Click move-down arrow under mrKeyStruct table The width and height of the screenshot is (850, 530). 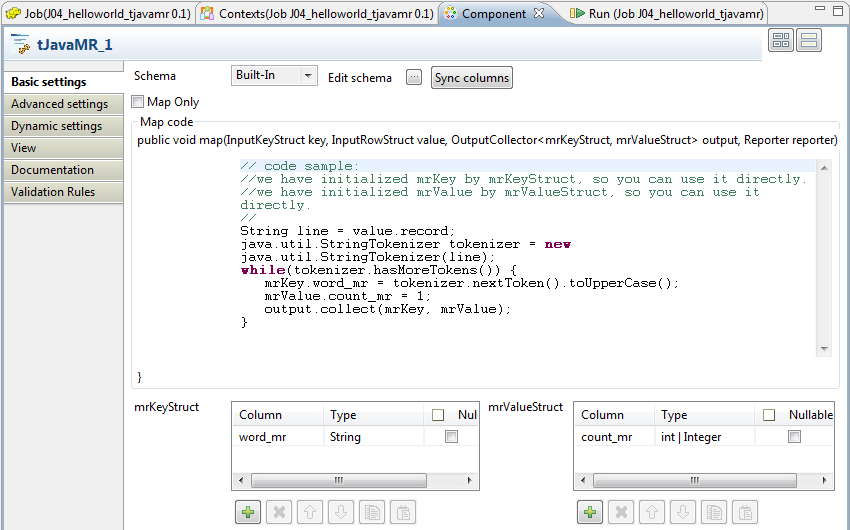(341, 512)
